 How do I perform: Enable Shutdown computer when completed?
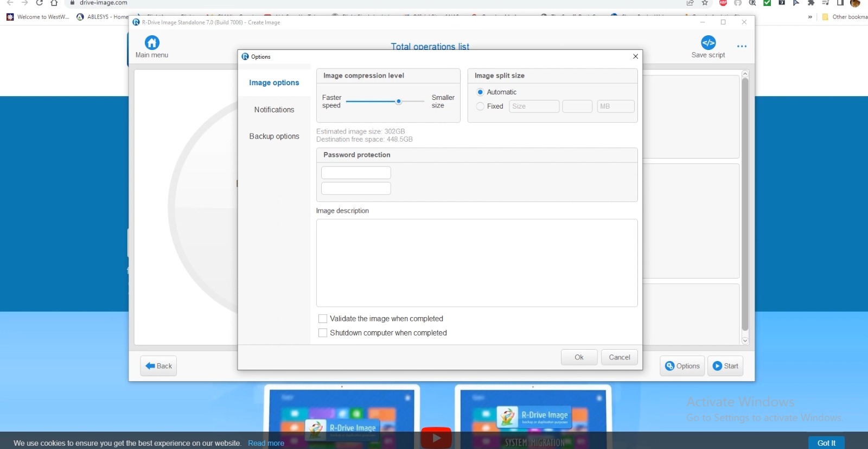coord(323,333)
